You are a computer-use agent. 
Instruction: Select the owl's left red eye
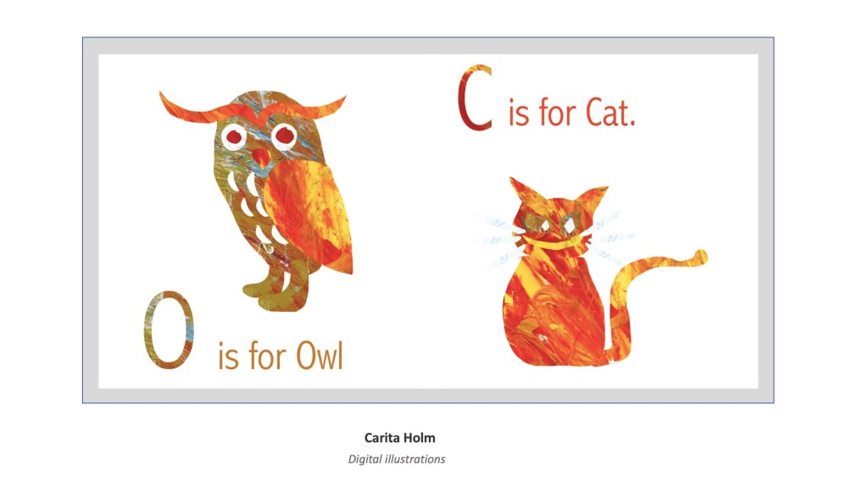tap(235, 136)
